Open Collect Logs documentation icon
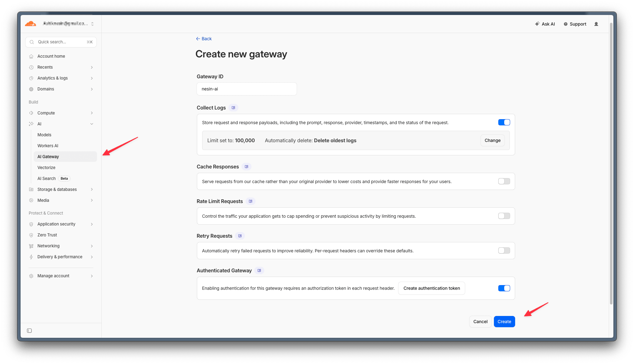The width and height of the screenshot is (634, 364). click(233, 108)
